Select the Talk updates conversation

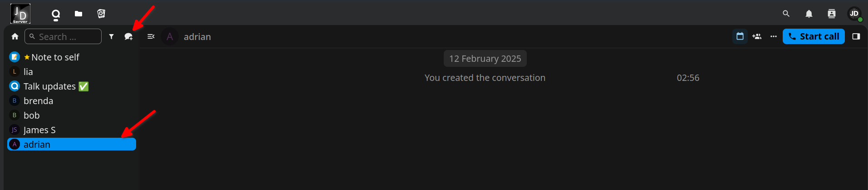[x=72, y=86]
